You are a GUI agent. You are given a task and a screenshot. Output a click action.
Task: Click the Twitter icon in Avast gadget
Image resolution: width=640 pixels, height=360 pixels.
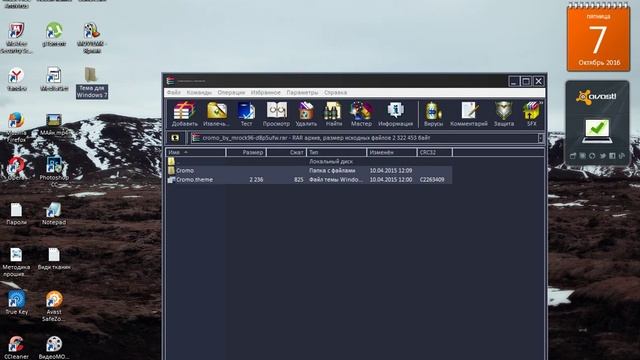click(602, 156)
